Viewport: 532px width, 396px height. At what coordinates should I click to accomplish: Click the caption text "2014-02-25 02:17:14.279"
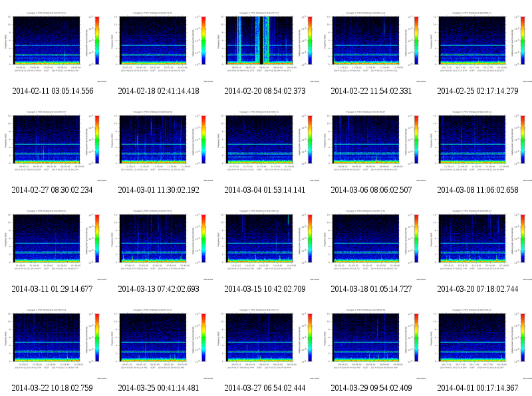click(477, 91)
